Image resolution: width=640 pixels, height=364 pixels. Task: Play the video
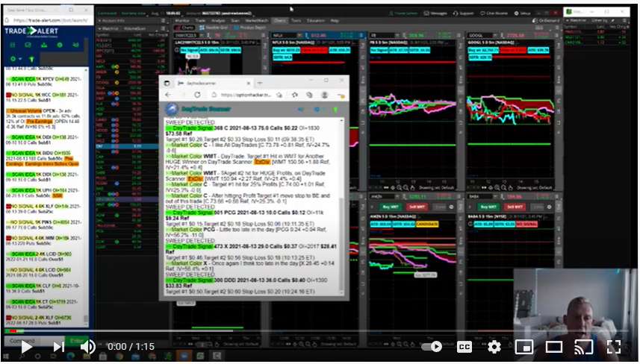[x=26, y=347]
